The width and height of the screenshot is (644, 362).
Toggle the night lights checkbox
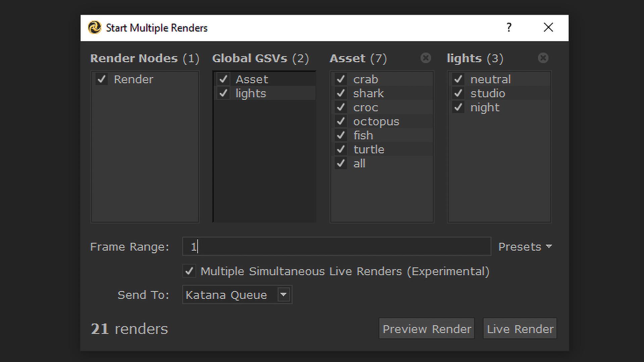pyautogui.click(x=458, y=107)
